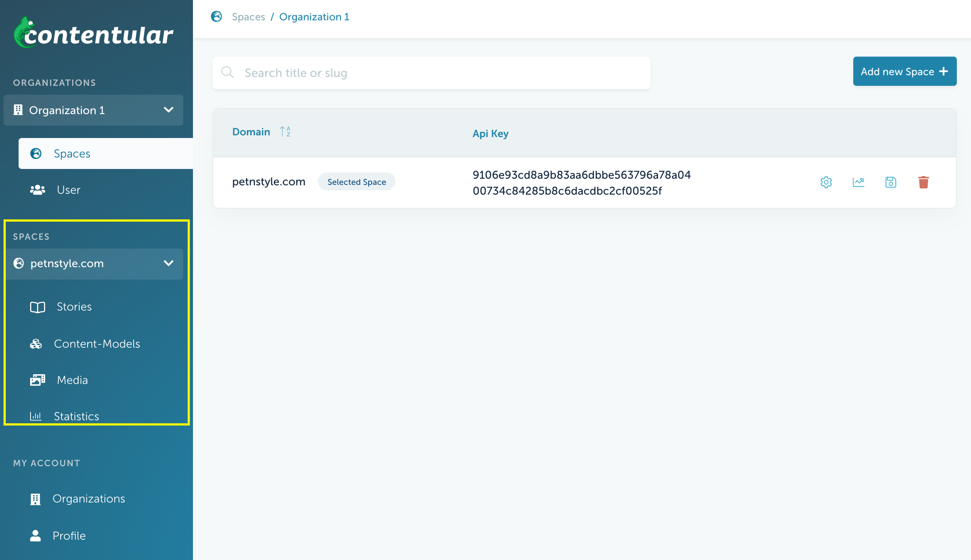This screenshot has height=560, width=971.
Task: Click the User group icon
Action: pos(37,190)
